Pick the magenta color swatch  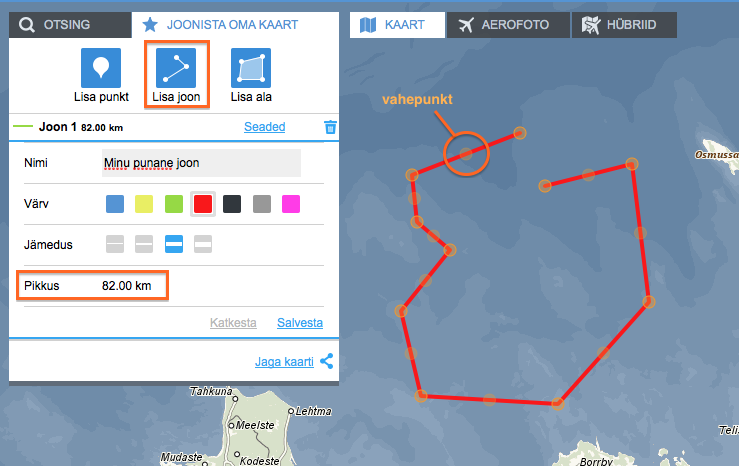coord(291,204)
